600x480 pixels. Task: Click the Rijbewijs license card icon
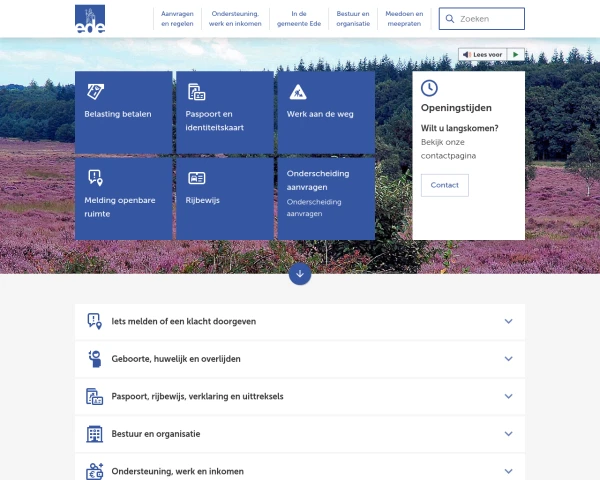197,178
